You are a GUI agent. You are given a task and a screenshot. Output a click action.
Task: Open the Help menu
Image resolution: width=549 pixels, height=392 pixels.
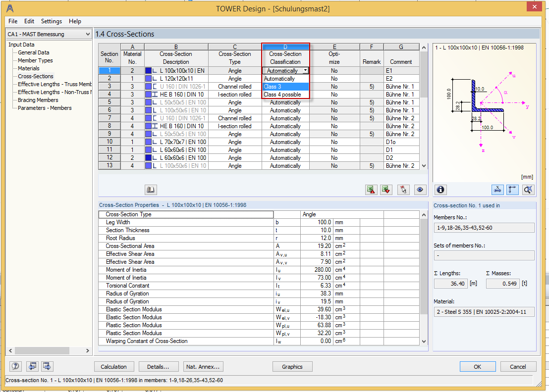pos(75,21)
